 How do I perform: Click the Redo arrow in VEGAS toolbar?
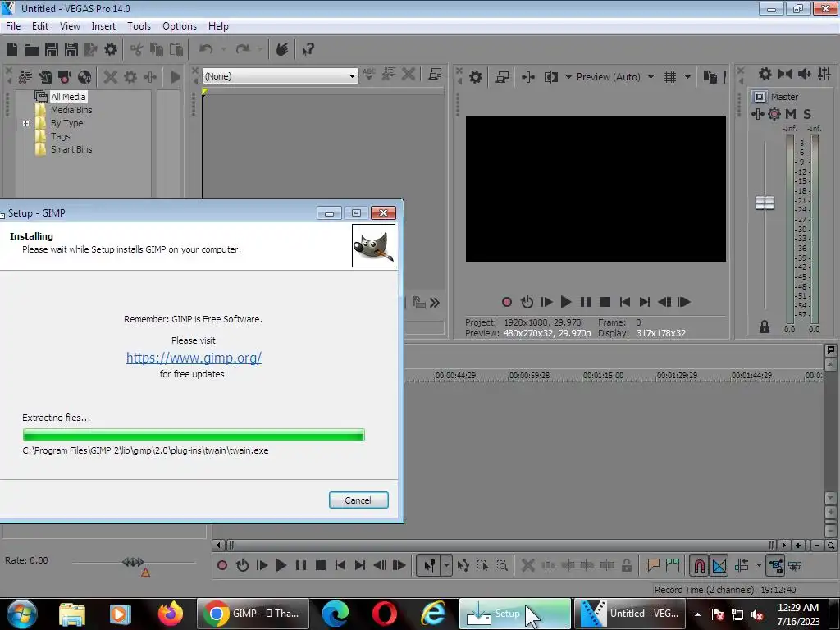243,49
